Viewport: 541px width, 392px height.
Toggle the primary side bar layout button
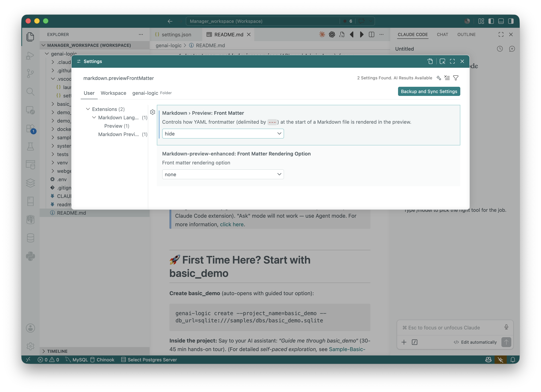[x=491, y=21]
